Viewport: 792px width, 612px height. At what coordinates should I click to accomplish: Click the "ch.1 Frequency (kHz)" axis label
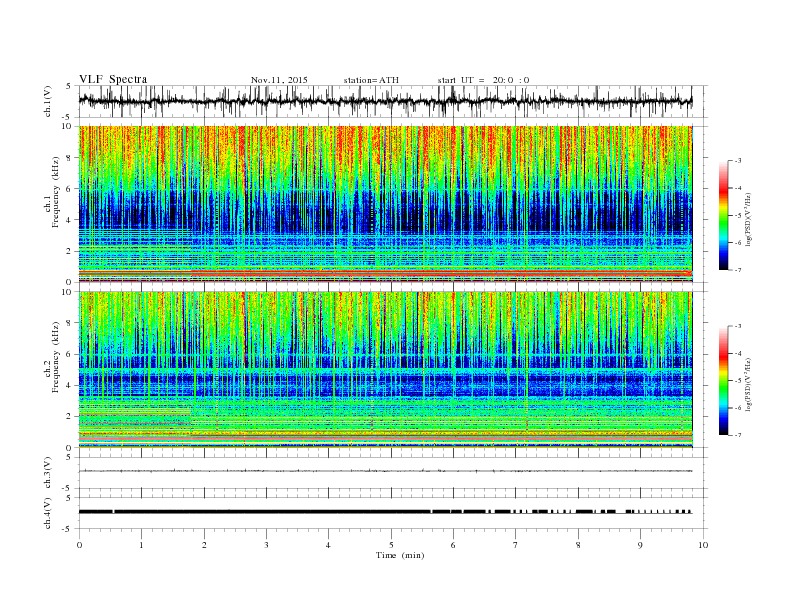[x=53, y=205]
